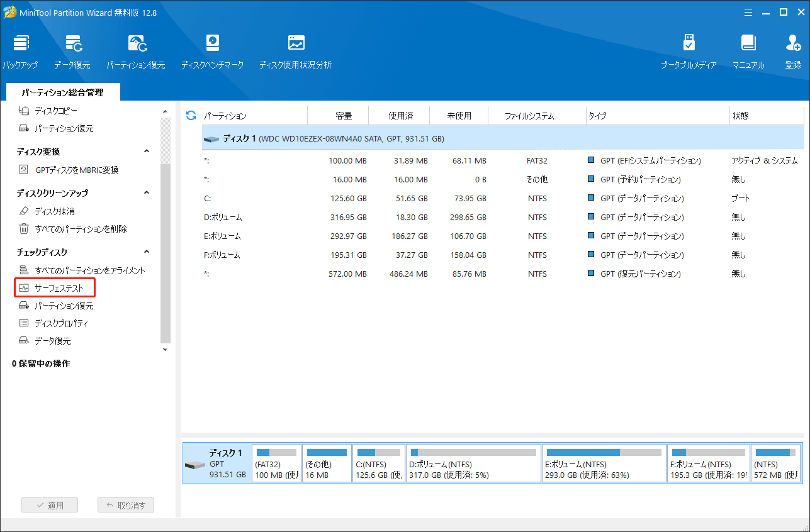
Task: Click (NTFS) 572 MB block in disk map
Action: click(x=776, y=463)
